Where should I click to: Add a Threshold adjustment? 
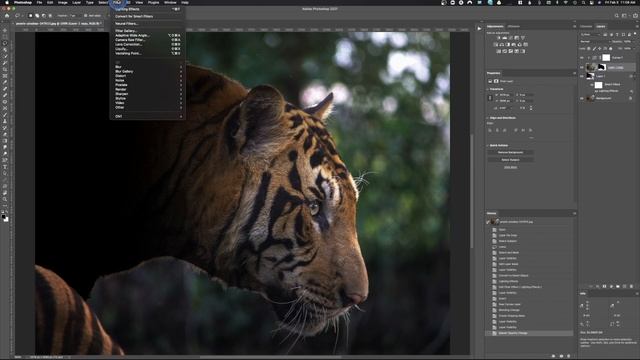pos(511,51)
